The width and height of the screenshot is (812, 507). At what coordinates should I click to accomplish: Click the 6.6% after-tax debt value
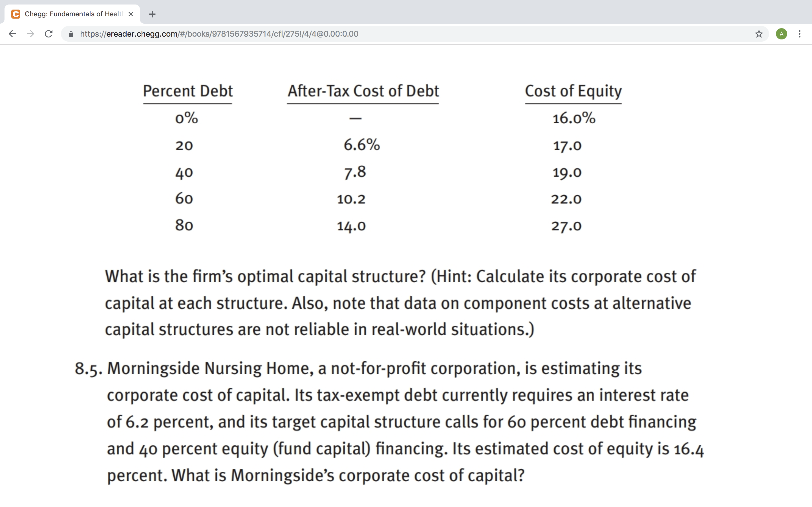362,145
